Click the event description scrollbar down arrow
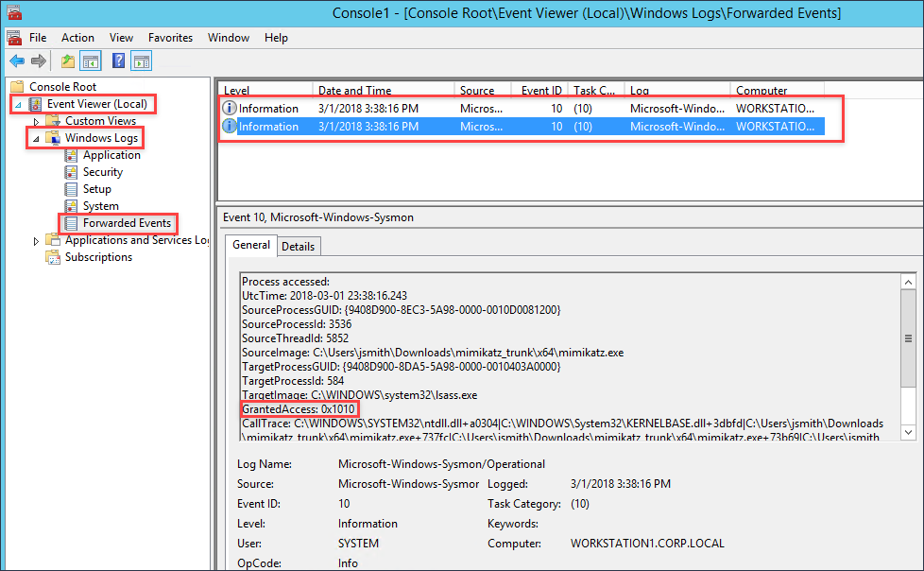This screenshot has height=571, width=924. point(908,432)
